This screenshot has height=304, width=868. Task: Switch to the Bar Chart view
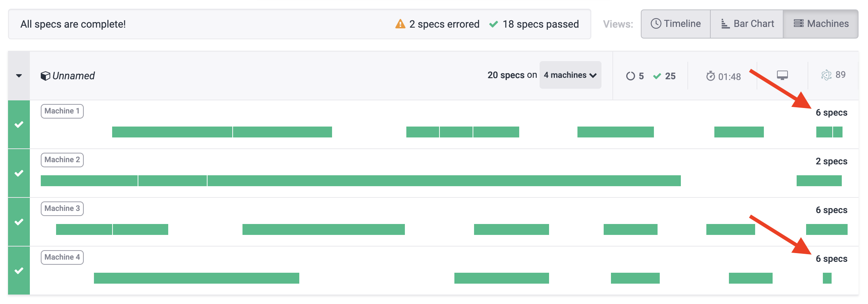pos(747,24)
